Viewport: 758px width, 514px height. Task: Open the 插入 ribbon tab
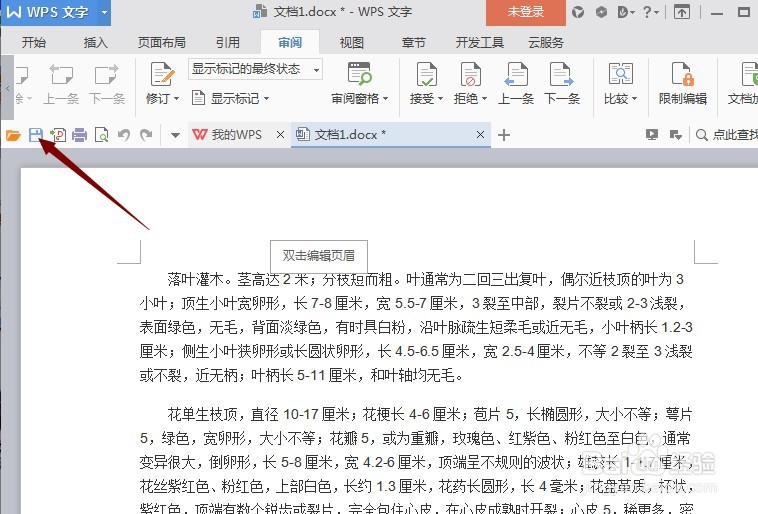tap(95, 43)
